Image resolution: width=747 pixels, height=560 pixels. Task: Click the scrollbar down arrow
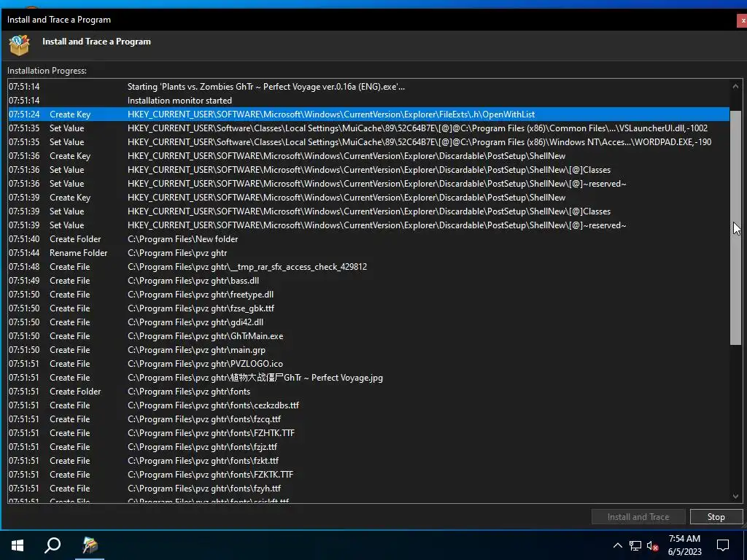click(735, 496)
